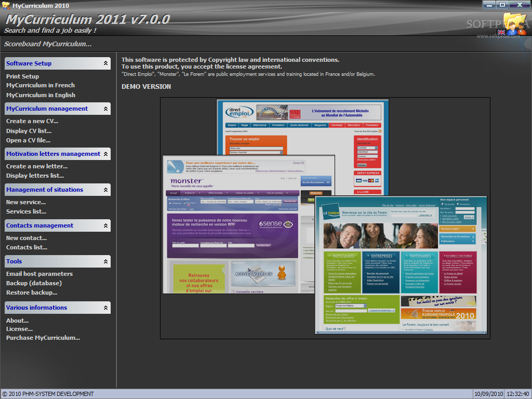
Task: Select New service...
Action: tap(26, 202)
